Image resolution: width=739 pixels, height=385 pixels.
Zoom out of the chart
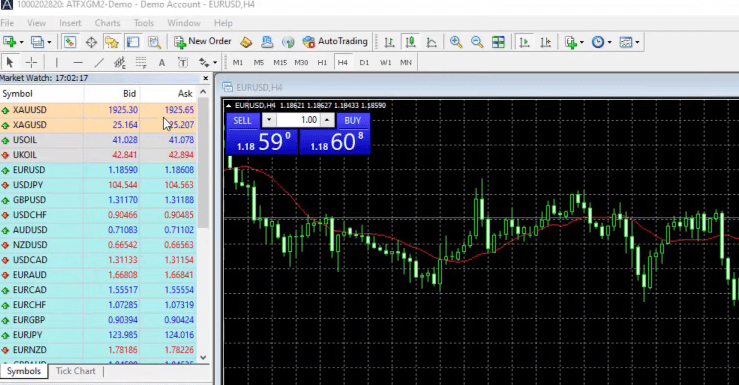click(x=477, y=42)
